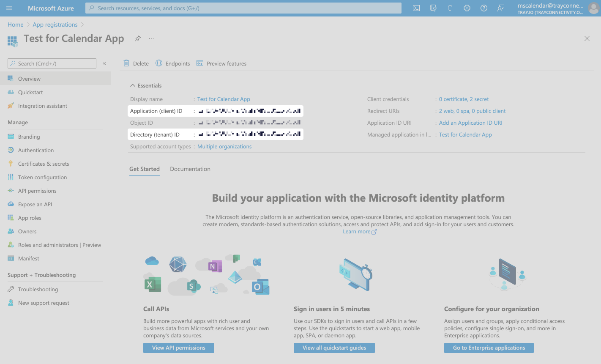Screen dimensions: 601x364
Task: Send feedback via the megaphone icon
Action: coord(500,8)
